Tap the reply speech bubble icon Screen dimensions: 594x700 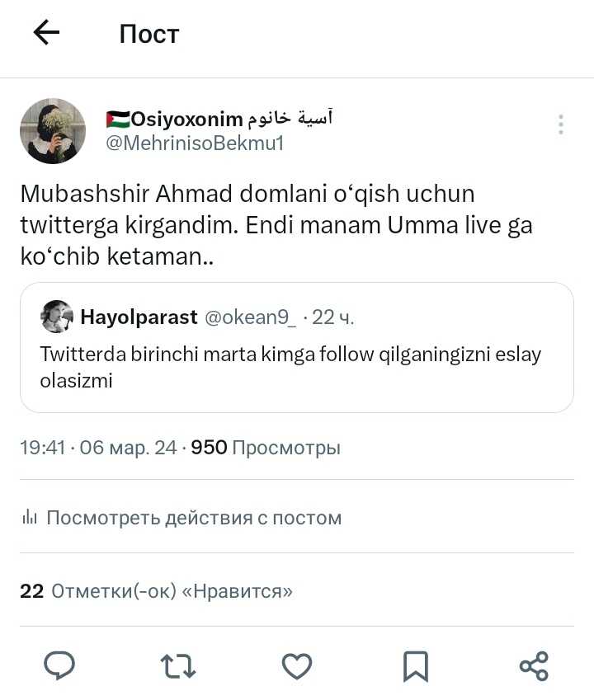[x=59, y=665]
